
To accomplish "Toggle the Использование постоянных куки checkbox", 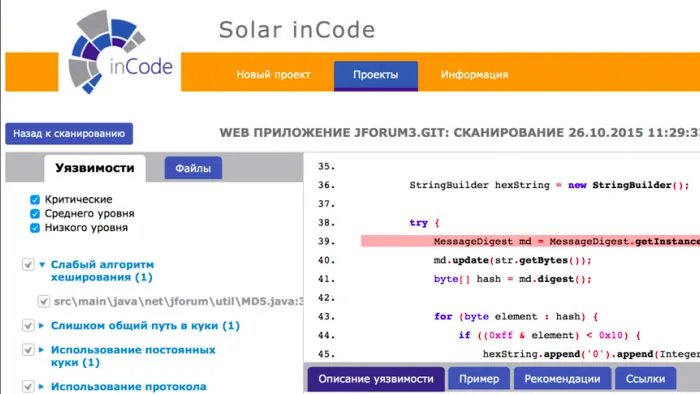I will tap(28, 350).
